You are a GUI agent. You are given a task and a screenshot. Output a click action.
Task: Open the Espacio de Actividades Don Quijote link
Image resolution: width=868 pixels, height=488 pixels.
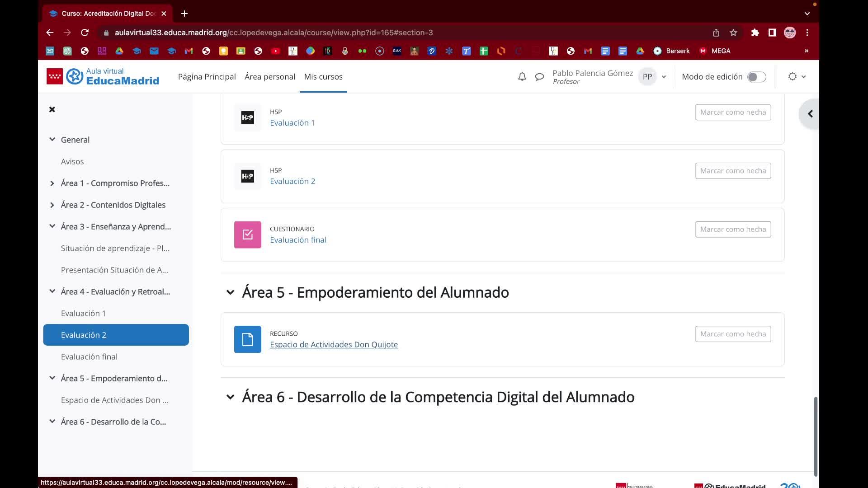[x=334, y=345]
